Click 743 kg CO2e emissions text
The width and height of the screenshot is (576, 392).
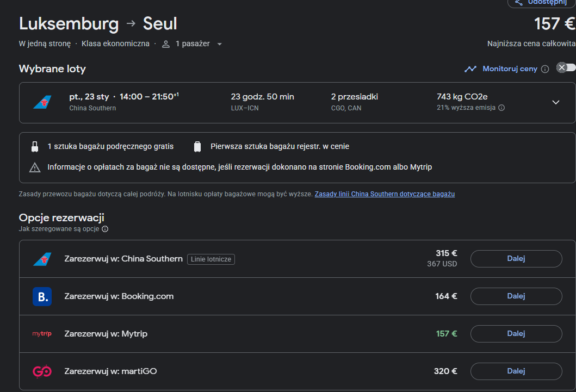(462, 97)
